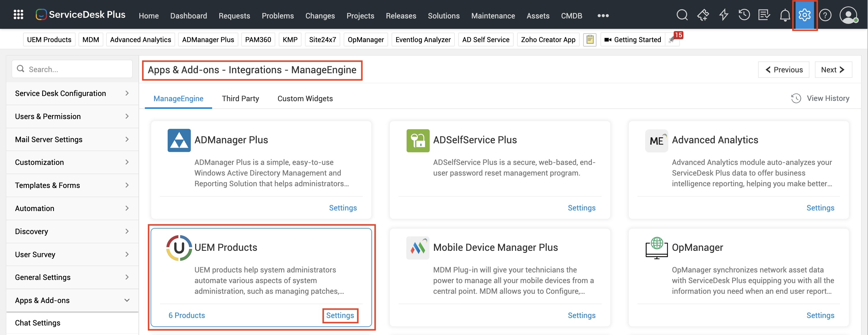
Task: Click the Next button
Action: (x=833, y=70)
